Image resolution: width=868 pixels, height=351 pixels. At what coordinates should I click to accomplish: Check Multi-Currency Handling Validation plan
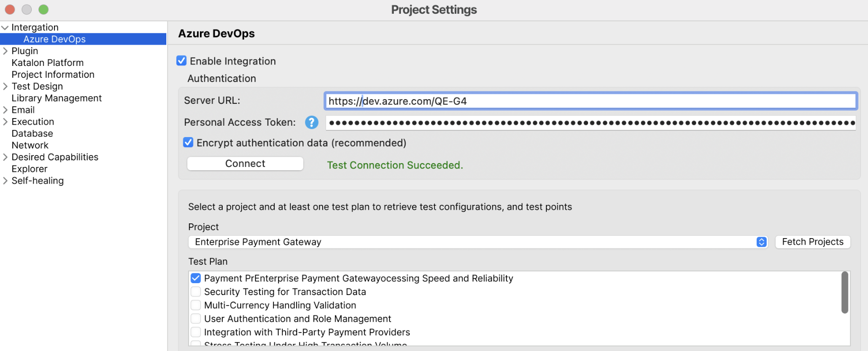tap(196, 305)
